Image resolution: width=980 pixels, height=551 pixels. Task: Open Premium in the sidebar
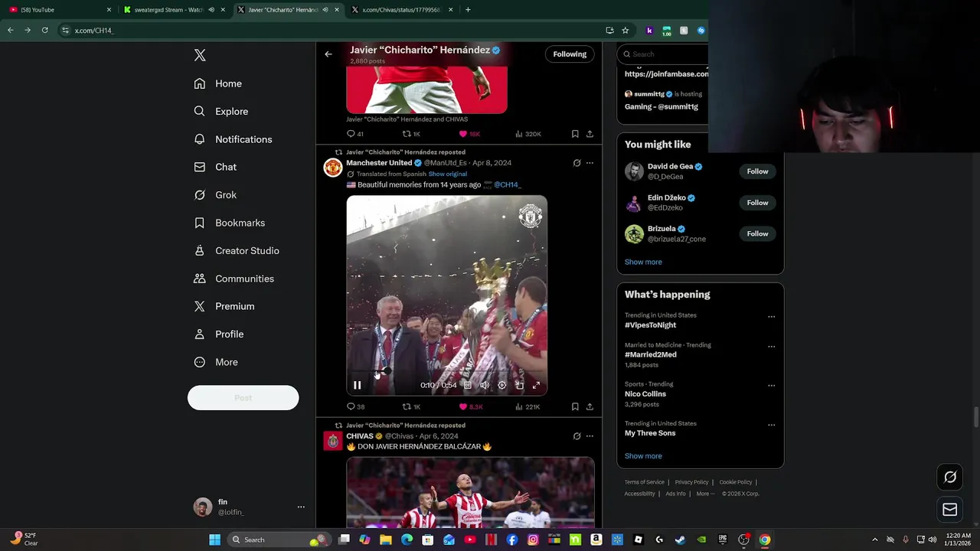(x=224, y=306)
